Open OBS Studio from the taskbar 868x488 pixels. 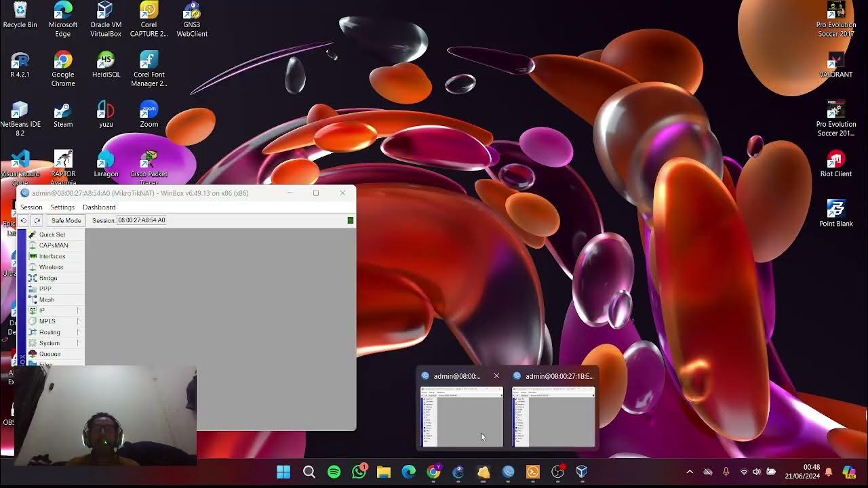[x=557, y=472]
